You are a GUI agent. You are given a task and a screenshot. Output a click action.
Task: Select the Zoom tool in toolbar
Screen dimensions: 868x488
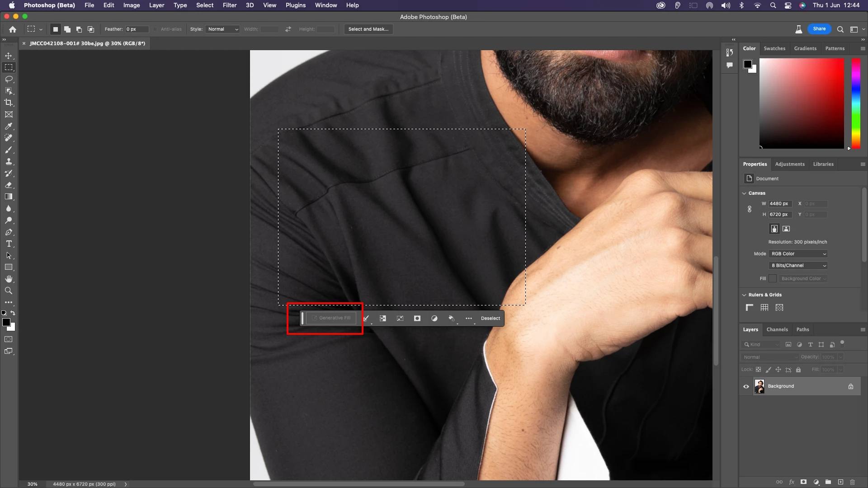9,291
